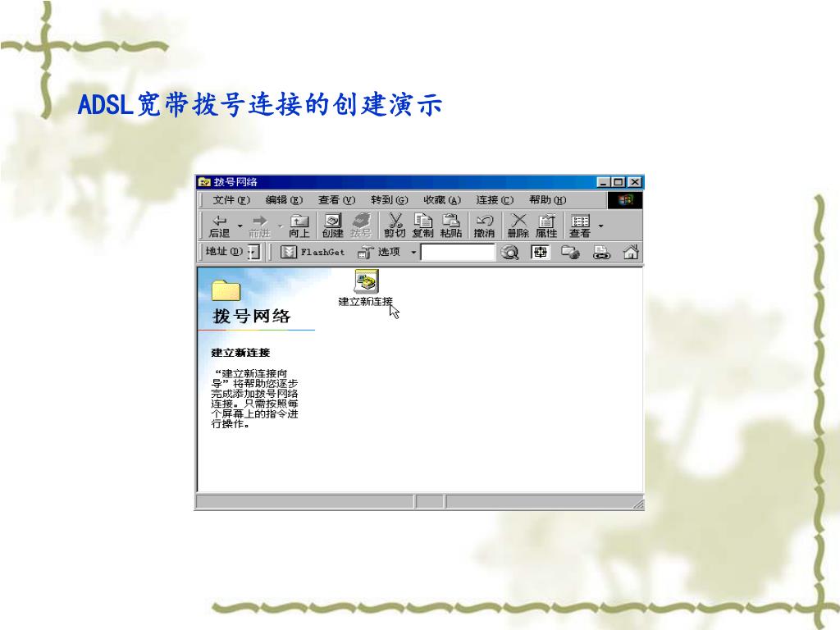Open the 查看(V) menu
Screen dimensions: 840x630
(336, 200)
